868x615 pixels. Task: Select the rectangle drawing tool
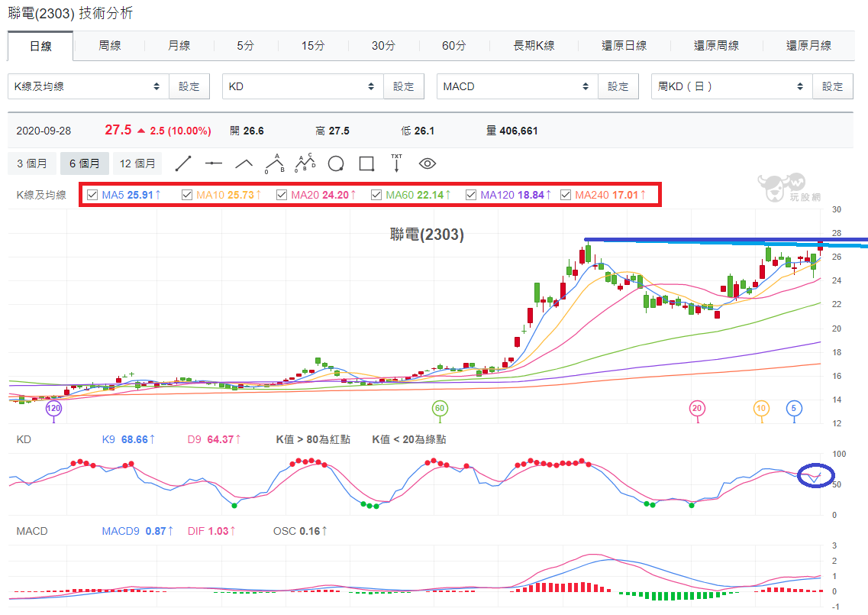(x=366, y=163)
